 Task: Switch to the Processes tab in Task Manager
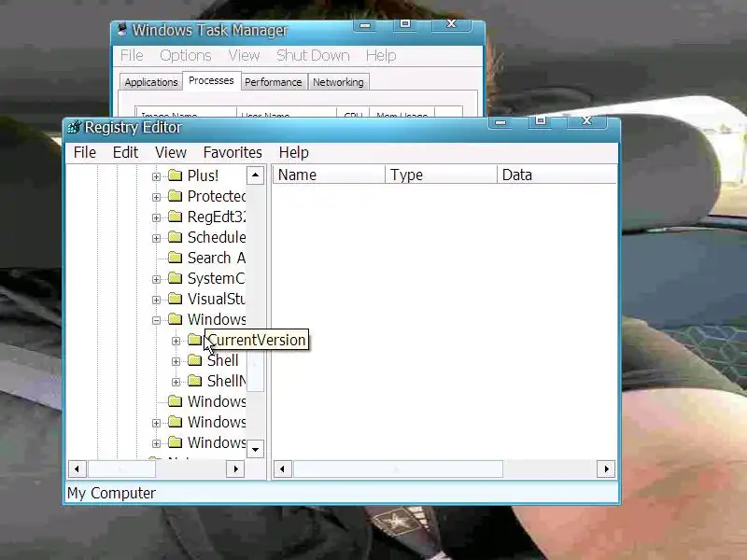click(211, 80)
